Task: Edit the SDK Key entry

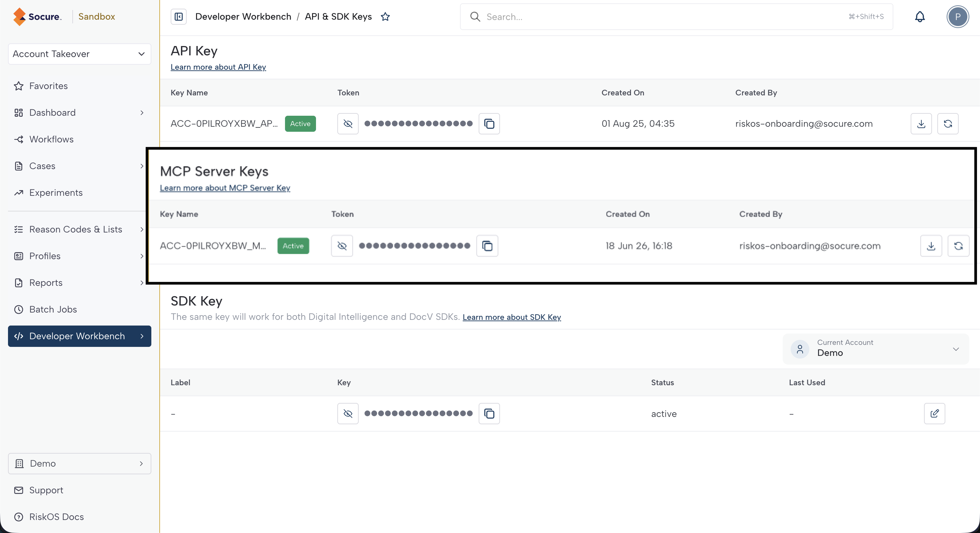Action: tap(934, 413)
